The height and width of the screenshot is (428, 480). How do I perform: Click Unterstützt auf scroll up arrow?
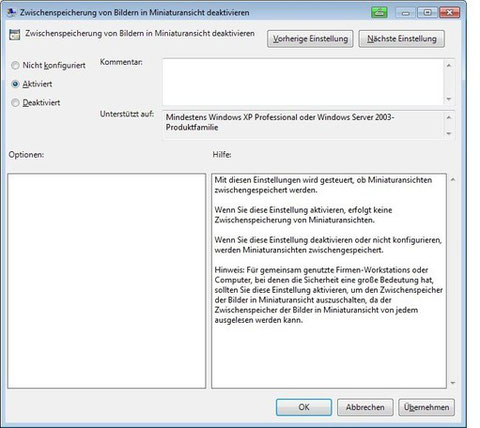tap(449, 117)
